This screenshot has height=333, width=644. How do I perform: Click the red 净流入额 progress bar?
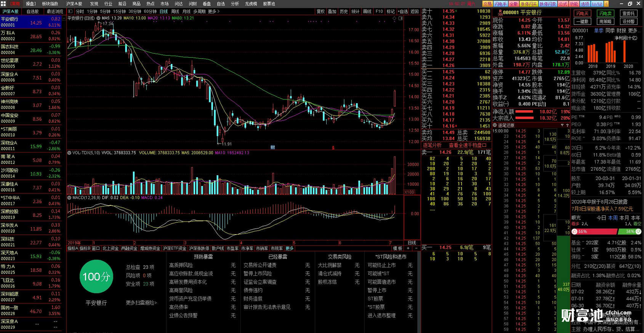[524, 112]
